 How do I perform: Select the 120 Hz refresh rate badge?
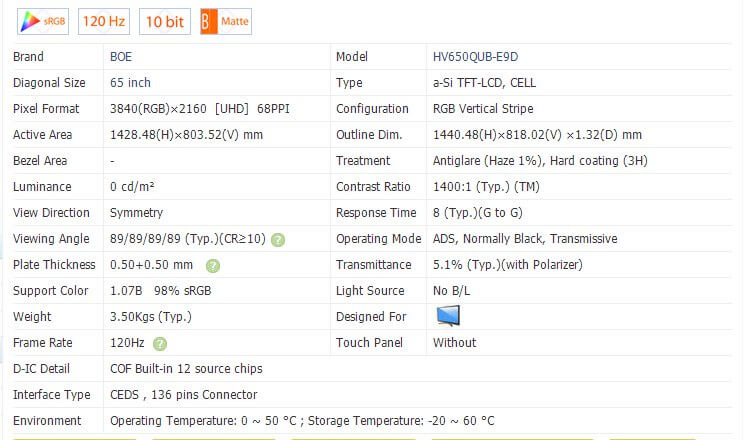point(104,20)
